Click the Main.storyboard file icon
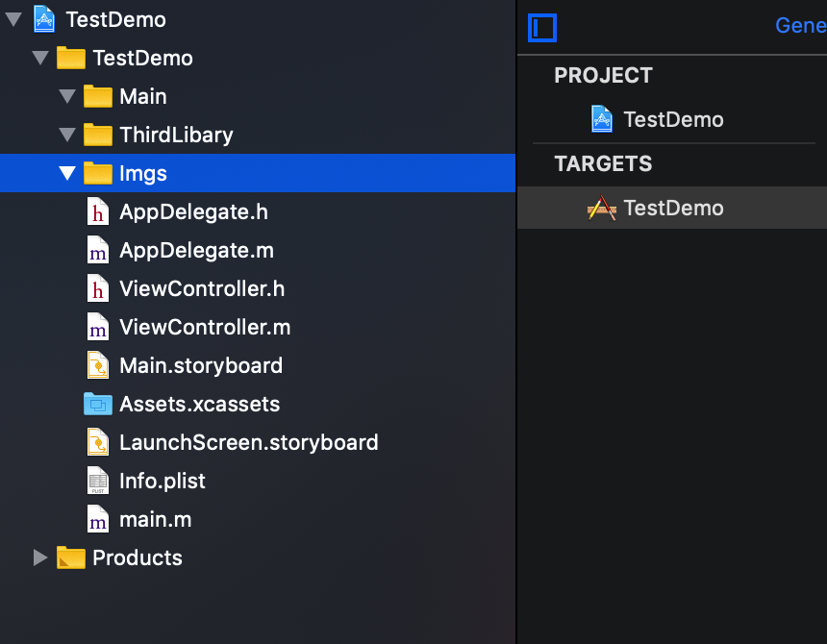 coord(97,365)
